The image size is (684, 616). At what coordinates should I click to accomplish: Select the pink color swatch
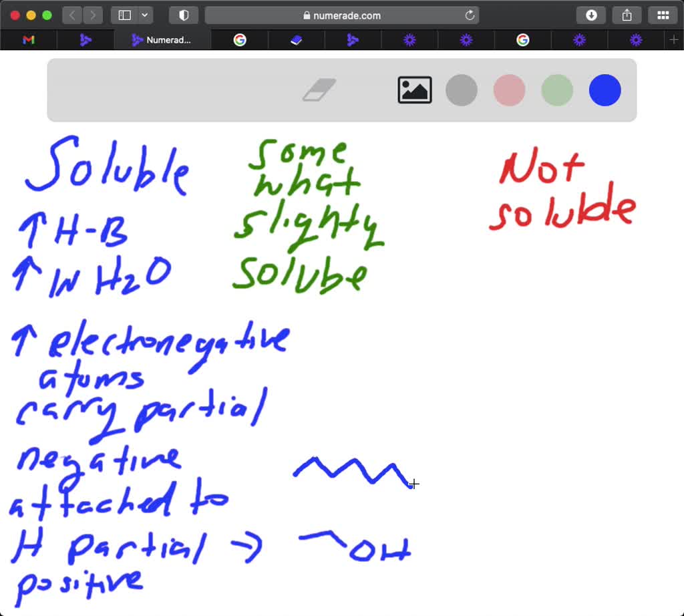509,90
